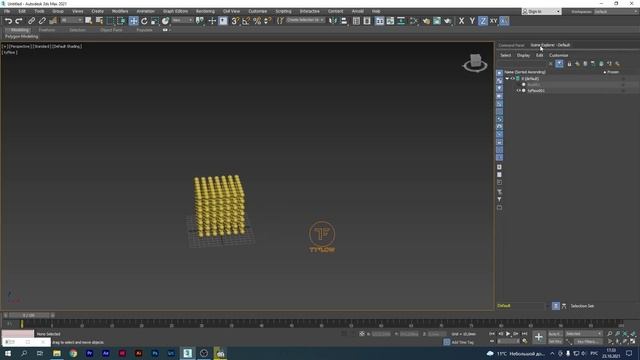Switch to the Command Panel tab
640x360 pixels.
coord(511,45)
